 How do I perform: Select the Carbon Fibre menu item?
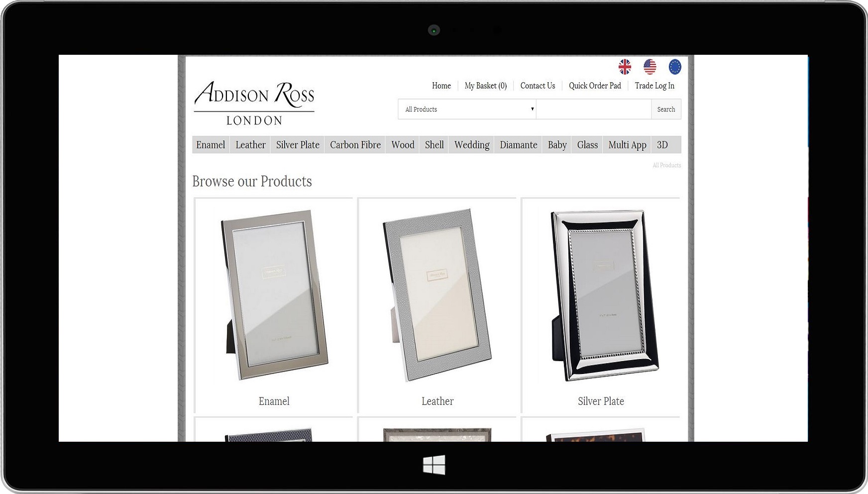click(355, 145)
